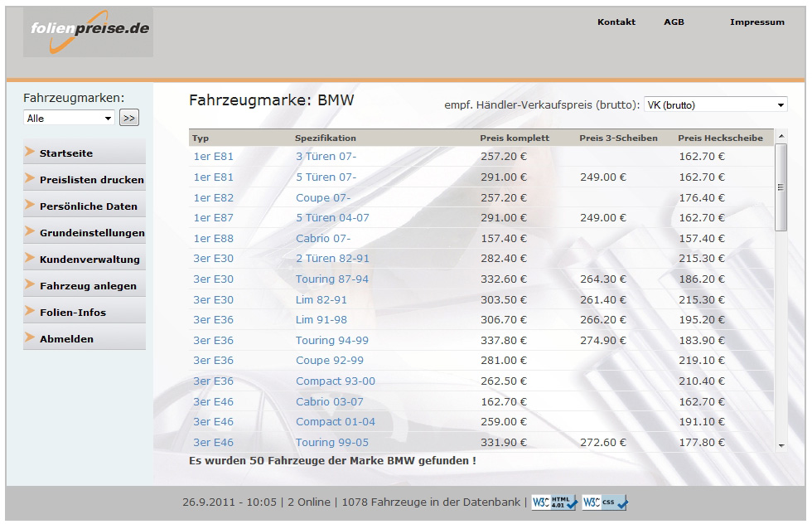Open the Coupe 92-99 link

330,361
